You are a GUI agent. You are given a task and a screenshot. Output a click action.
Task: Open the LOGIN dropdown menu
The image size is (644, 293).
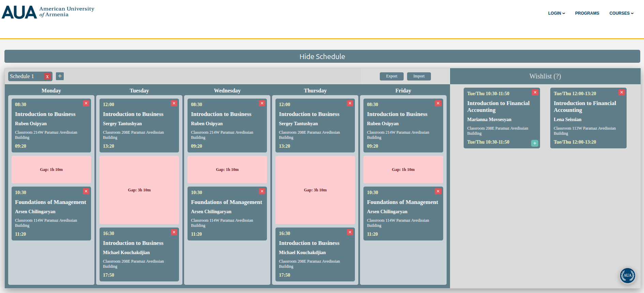coord(556,13)
